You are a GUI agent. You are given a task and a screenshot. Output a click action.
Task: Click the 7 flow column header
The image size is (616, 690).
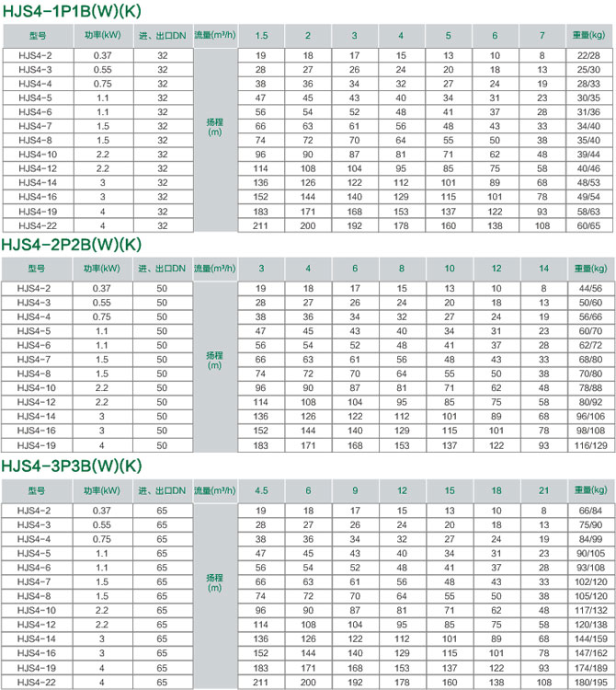tap(542, 36)
